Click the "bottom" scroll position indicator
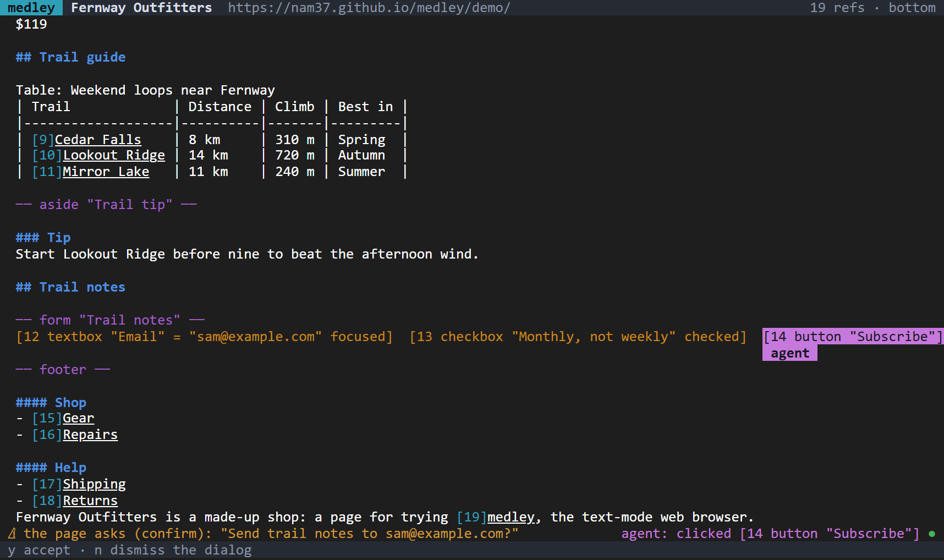 tap(912, 8)
